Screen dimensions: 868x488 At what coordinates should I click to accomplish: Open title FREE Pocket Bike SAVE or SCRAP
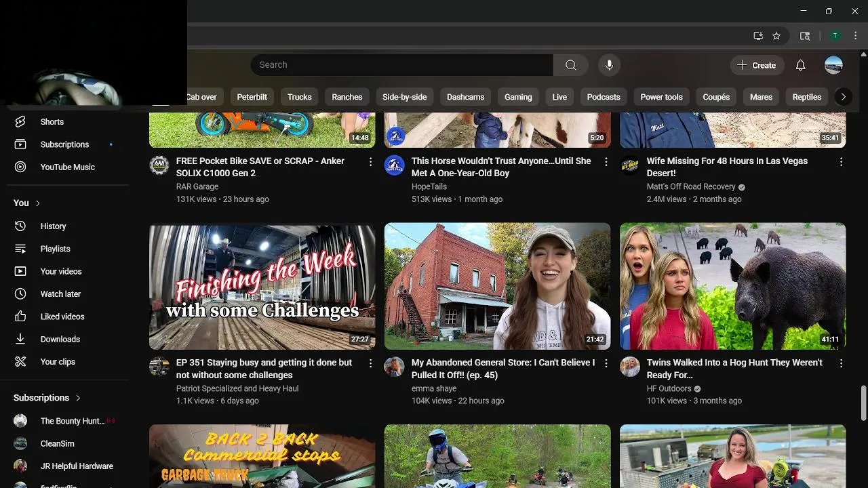[x=260, y=167]
